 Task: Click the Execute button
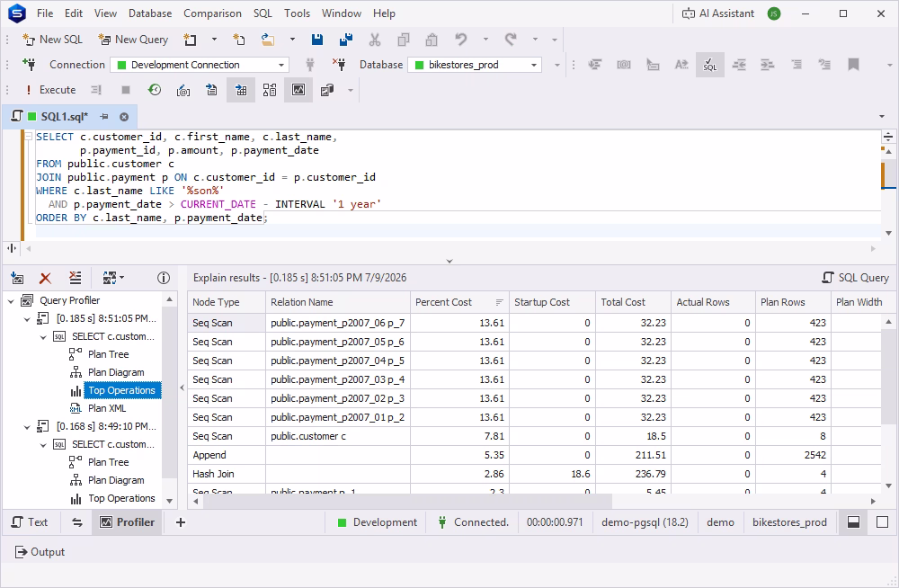[x=50, y=90]
